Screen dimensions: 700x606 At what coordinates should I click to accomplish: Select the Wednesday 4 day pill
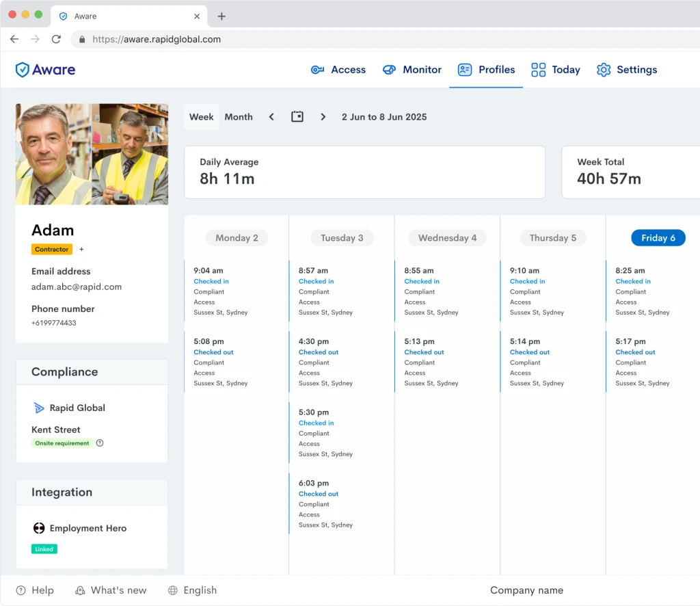coord(447,238)
